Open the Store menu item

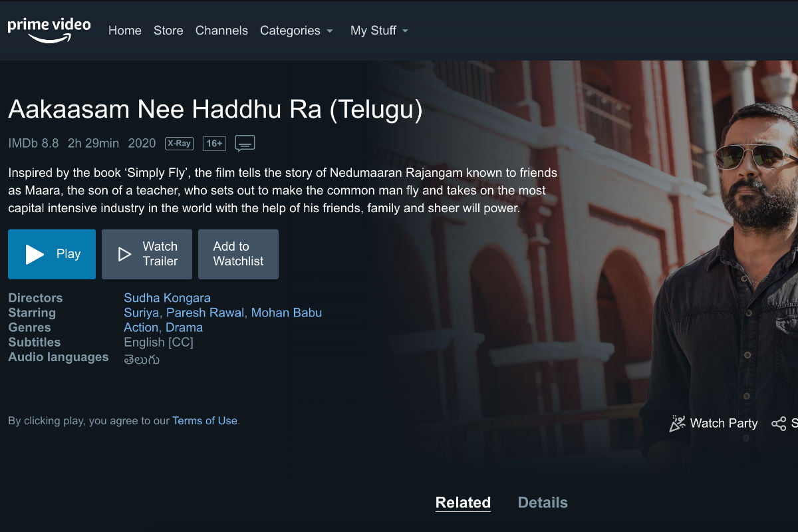point(168,31)
